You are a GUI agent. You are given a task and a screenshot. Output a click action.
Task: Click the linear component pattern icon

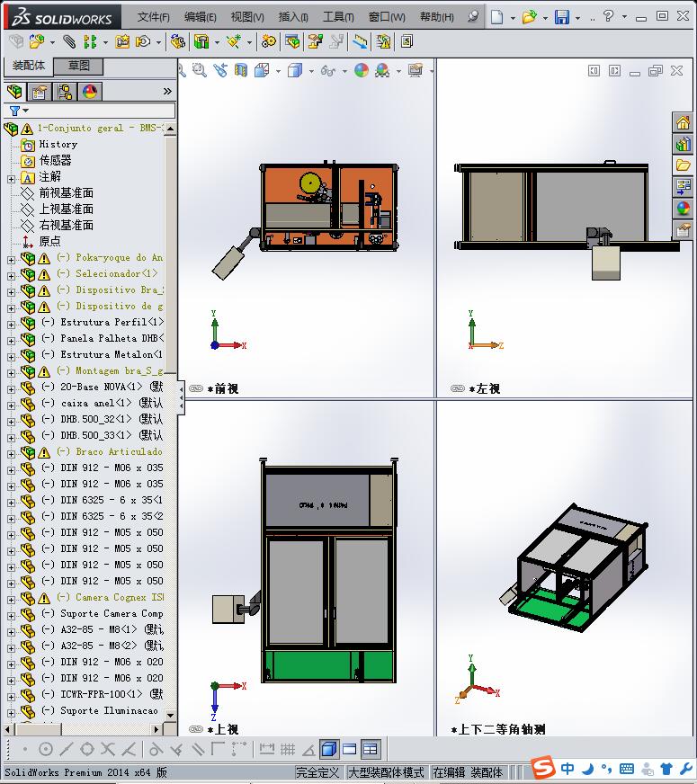(90, 41)
